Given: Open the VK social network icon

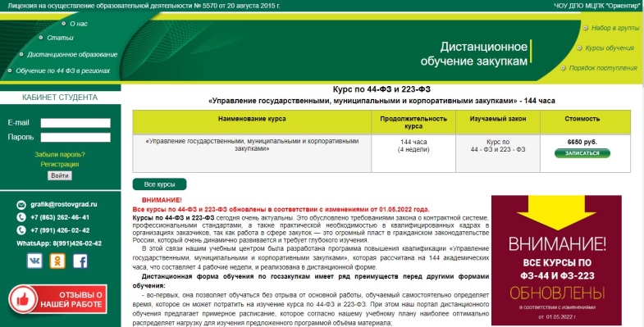Looking at the screenshot, I should pyautogui.click(x=34, y=261).
